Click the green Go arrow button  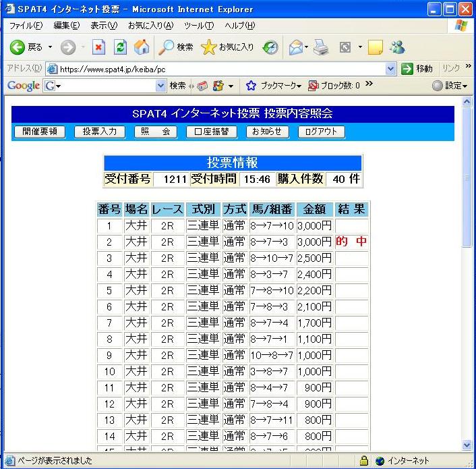407,69
